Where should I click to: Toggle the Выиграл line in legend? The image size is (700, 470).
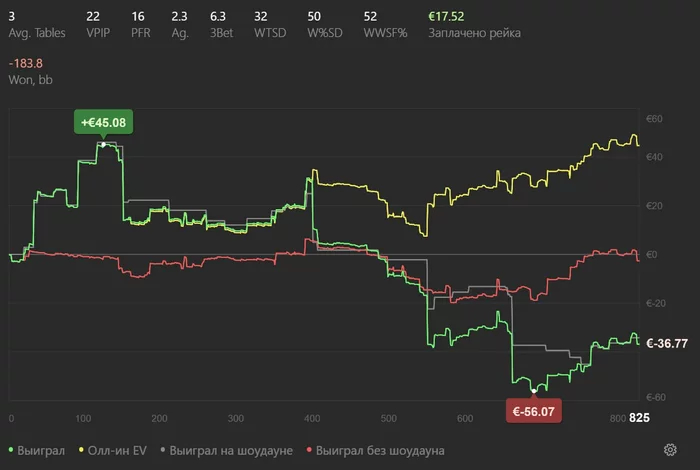(x=40, y=451)
